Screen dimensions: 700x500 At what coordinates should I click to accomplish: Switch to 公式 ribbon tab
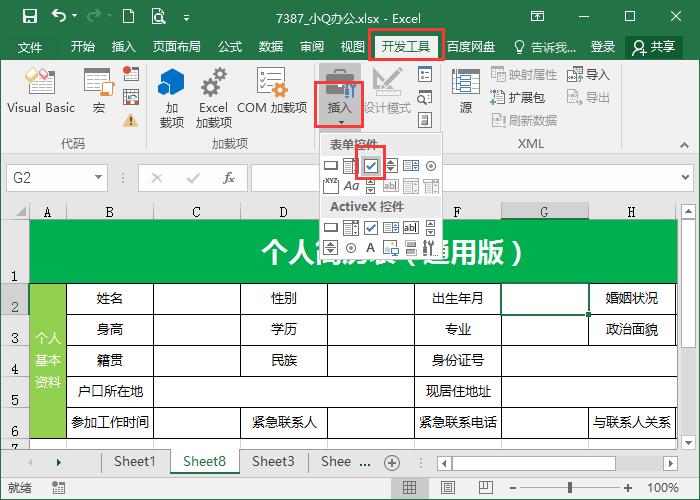coord(230,46)
